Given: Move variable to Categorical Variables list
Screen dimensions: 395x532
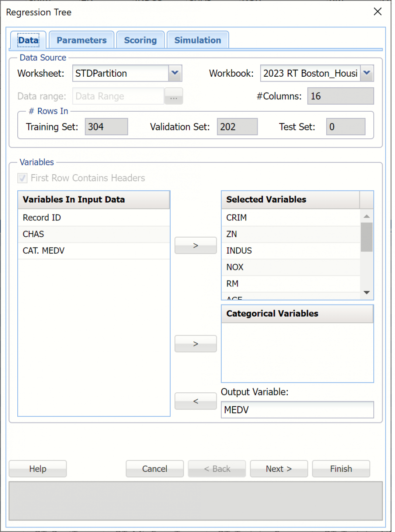Looking at the screenshot, I should pyautogui.click(x=196, y=344).
